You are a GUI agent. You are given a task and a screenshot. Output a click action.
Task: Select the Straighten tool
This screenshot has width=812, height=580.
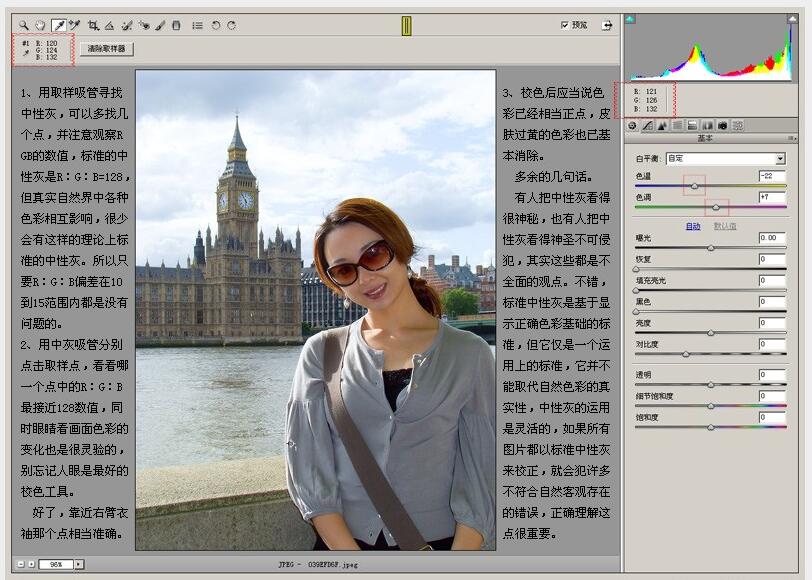point(109,24)
